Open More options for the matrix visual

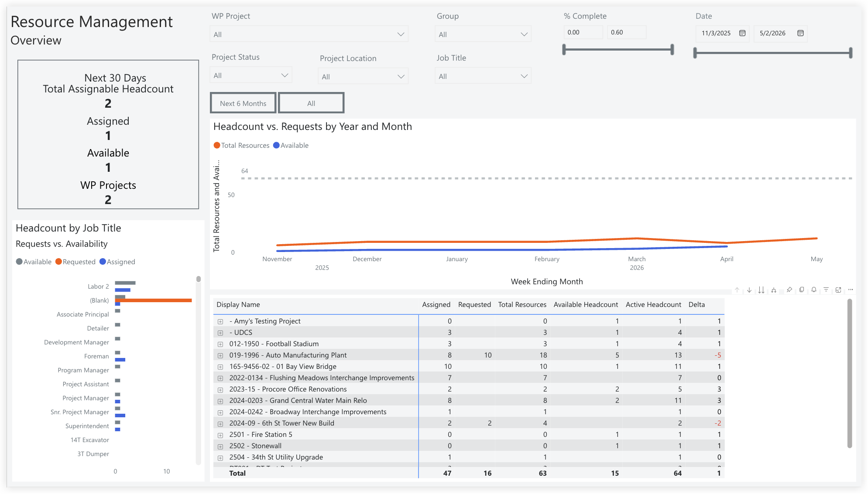850,290
